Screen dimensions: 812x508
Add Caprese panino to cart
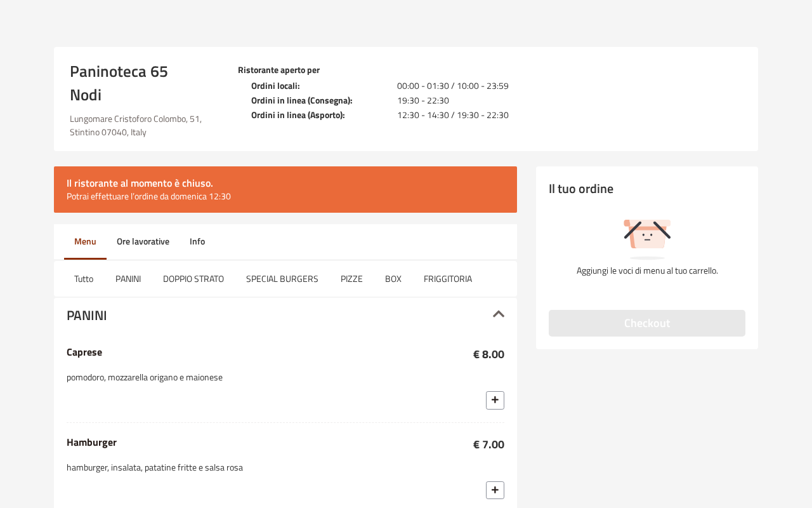click(x=495, y=400)
